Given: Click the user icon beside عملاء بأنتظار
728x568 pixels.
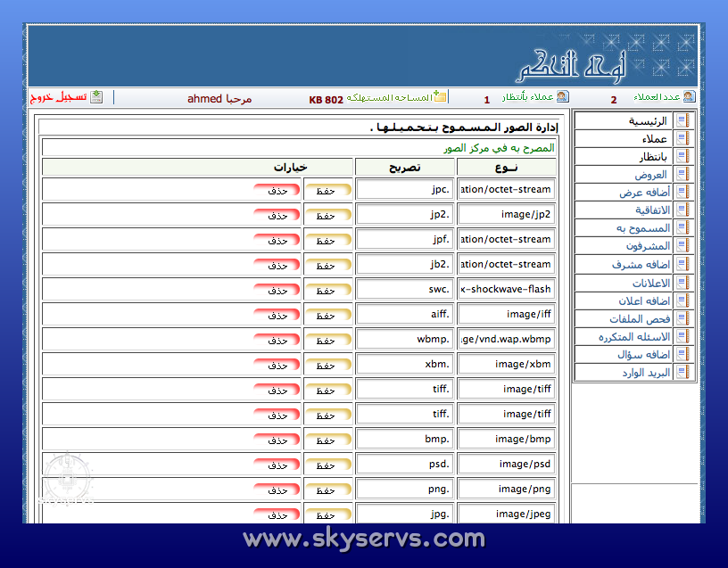Looking at the screenshot, I should tap(562, 97).
